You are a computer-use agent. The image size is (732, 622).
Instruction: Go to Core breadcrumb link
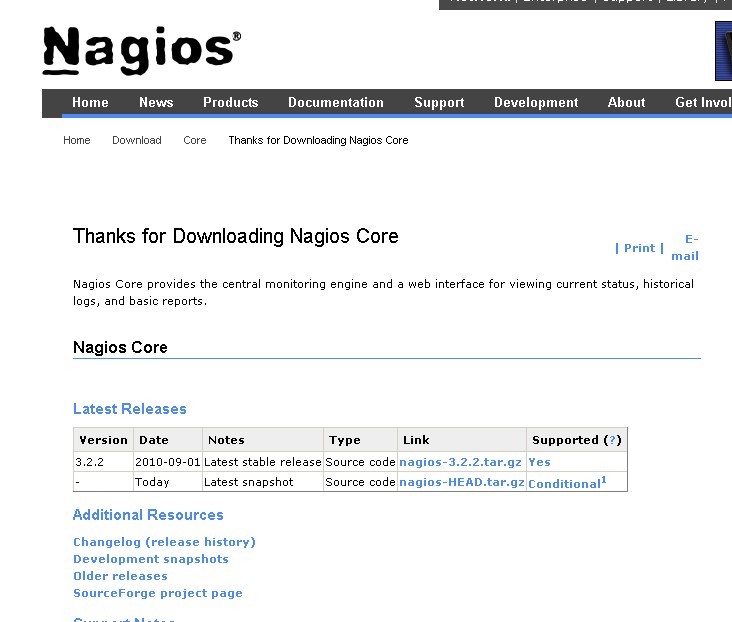(195, 140)
